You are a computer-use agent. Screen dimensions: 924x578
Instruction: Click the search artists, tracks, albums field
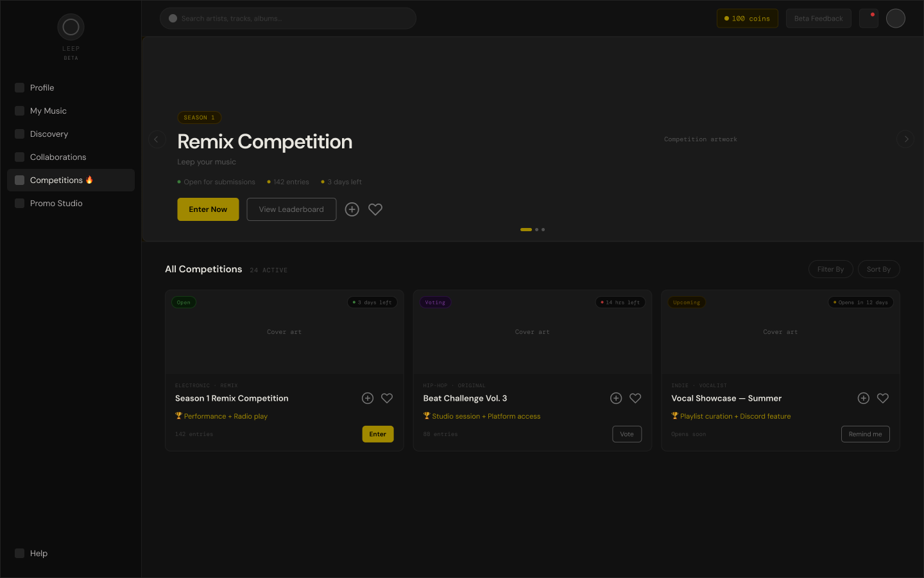click(288, 18)
